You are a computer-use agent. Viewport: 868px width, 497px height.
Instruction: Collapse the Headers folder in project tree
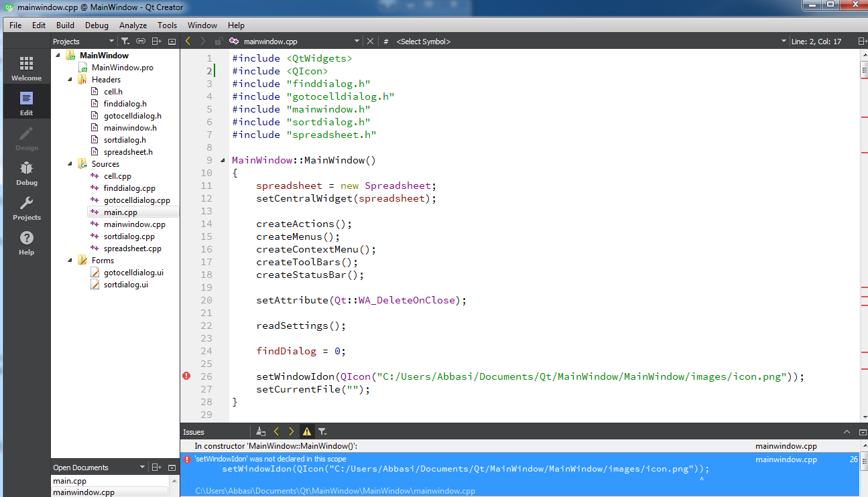pos(70,80)
